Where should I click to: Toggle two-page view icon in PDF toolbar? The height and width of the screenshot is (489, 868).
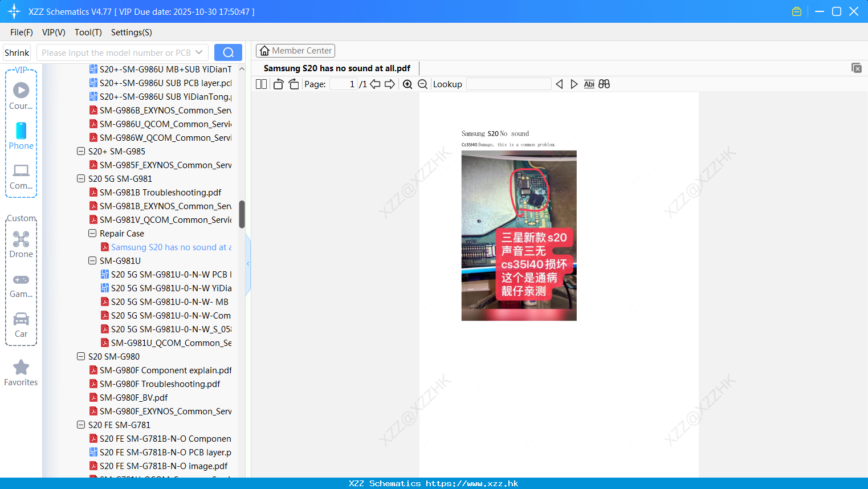[261, 84]
